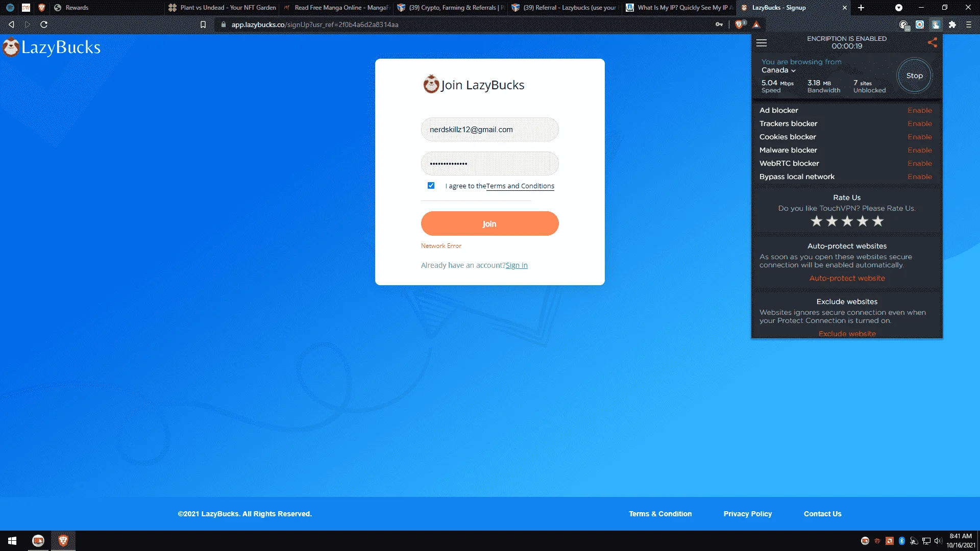The width and height of the screenshot is (980, 551).
Task: Open the footer Terms & Condition link
Action: pyautogui.click(x=660, y=514)
